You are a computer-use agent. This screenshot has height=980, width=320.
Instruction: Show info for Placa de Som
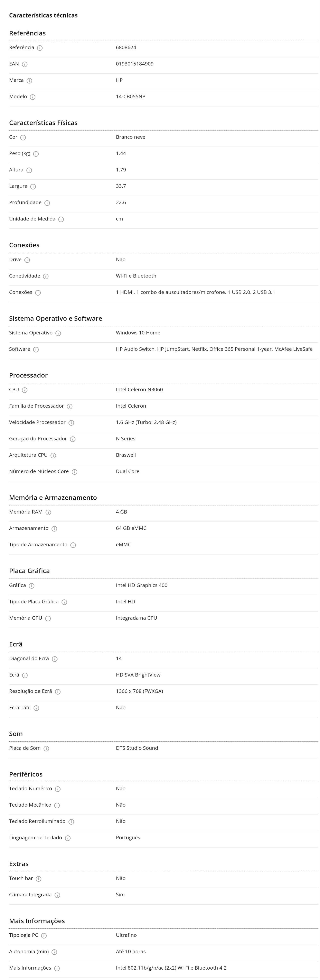pos(46,749)
